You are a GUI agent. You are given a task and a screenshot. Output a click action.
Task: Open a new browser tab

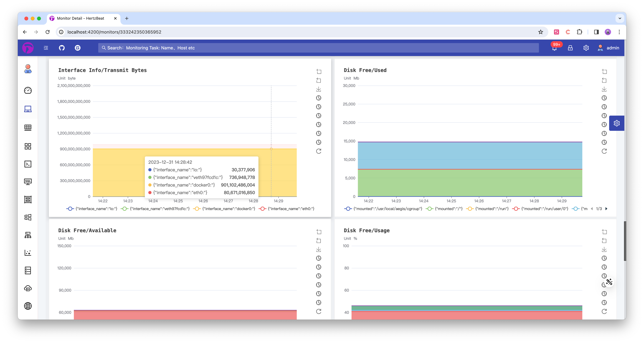click(x=127, y=18)
